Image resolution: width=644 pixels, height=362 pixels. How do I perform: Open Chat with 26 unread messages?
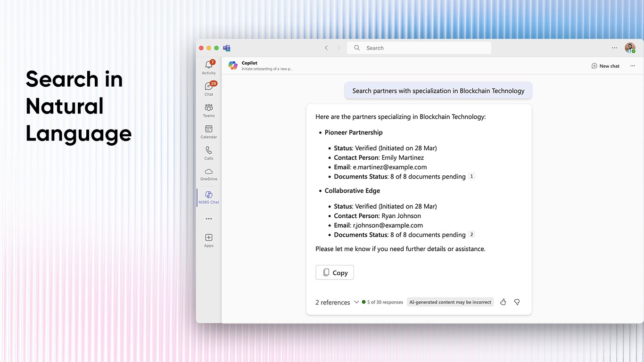tap(209, 88)
